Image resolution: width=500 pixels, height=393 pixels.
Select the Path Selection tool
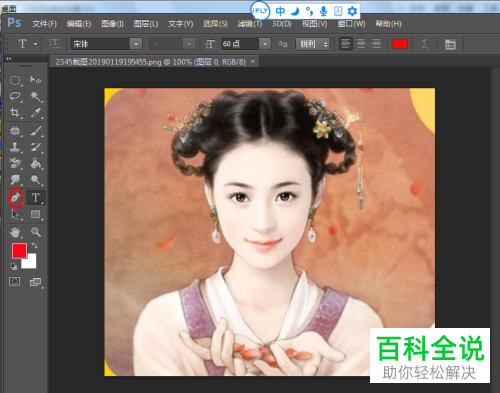[15, 214]
